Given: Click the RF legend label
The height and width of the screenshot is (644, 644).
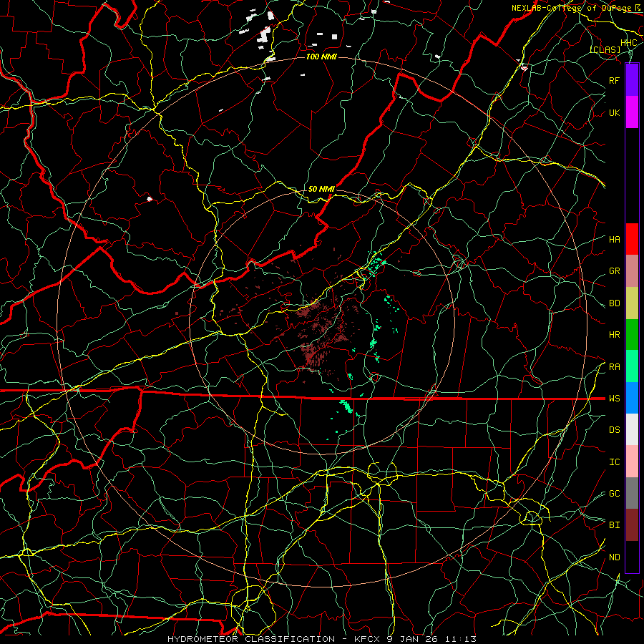Looking at the screenshot, I should [614, 80].
